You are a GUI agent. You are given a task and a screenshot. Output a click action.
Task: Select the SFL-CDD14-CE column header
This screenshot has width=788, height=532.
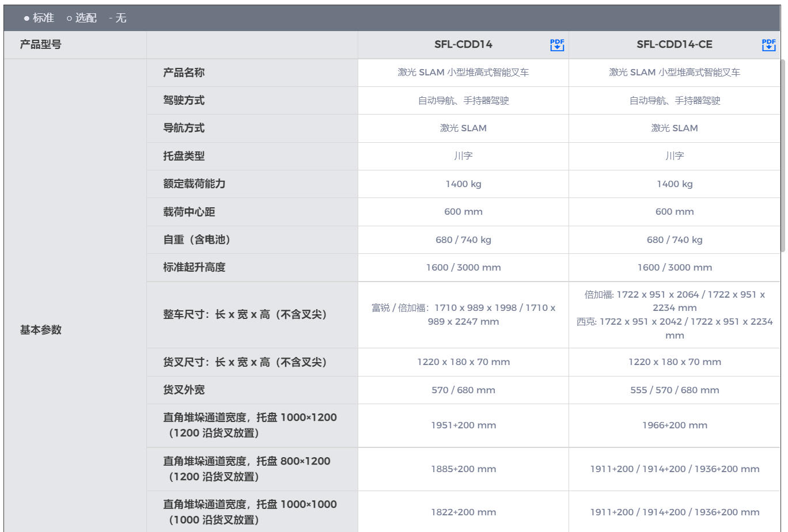tap(674, 44)
